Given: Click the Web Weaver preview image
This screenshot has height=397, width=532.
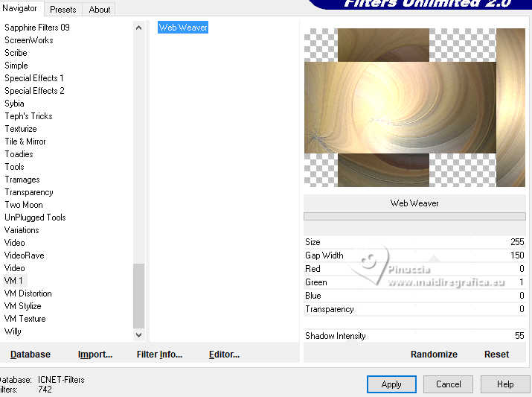Looking at the screenshot, I should click(414, 107).
